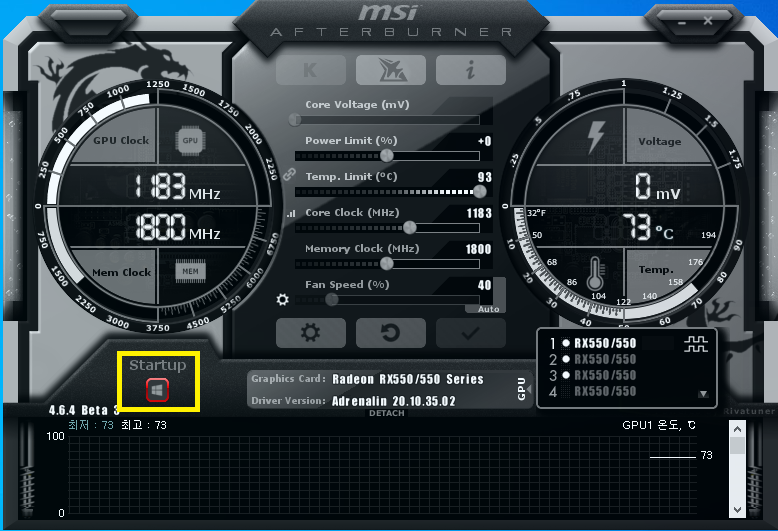Reset settings with the circular arrow button
778x531 pixels.
click(391, 333)
